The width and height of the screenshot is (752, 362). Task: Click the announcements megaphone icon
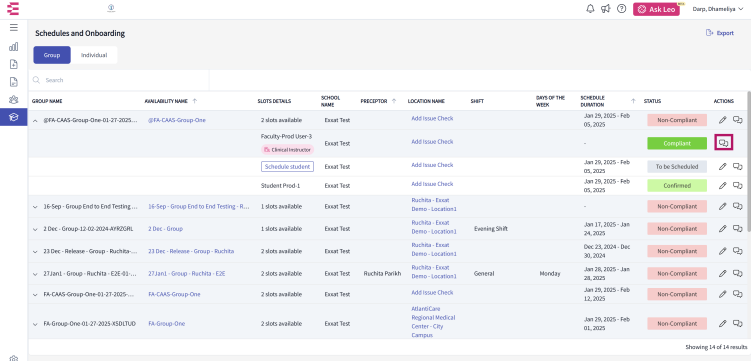606,9
